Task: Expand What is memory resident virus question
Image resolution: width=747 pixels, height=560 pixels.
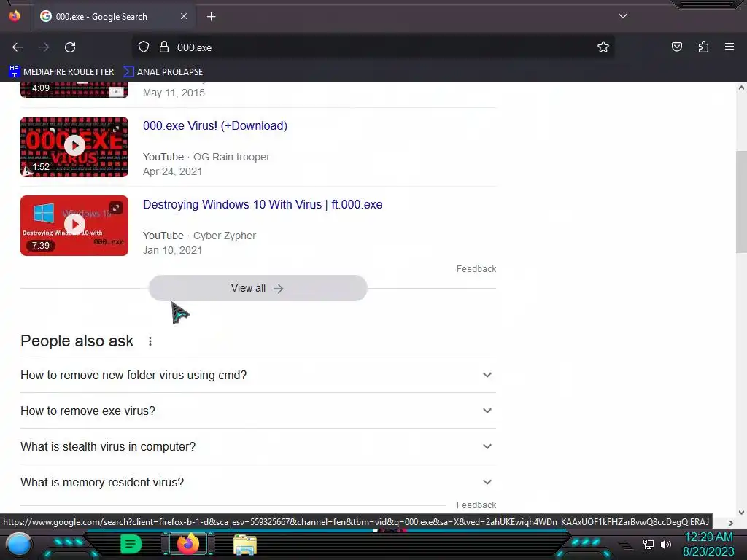Action: (258, 483)
